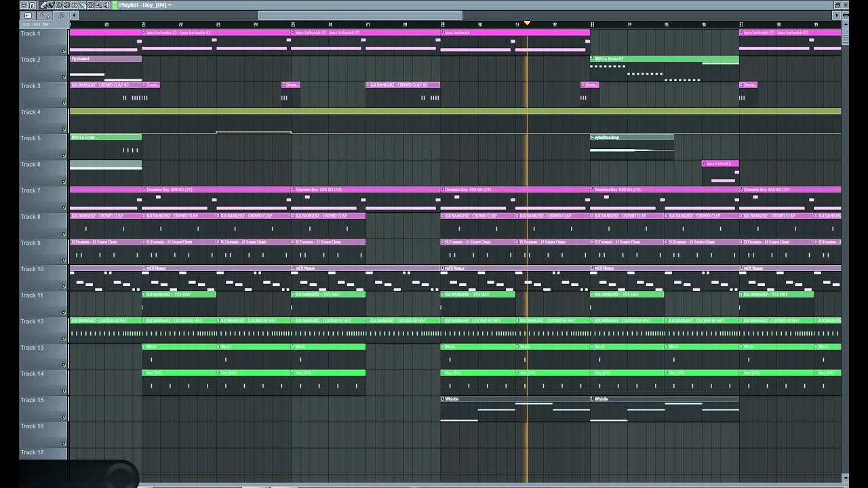868x488 pixels.
Task: Select the first Drumma Boy 808 BD clip
Action: click(x=216, y=190)
